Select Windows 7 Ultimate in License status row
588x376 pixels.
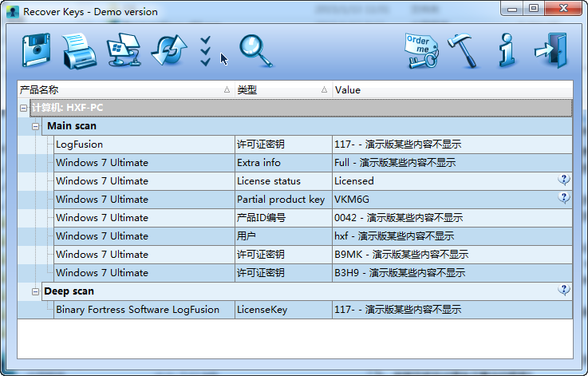[144, 181]
